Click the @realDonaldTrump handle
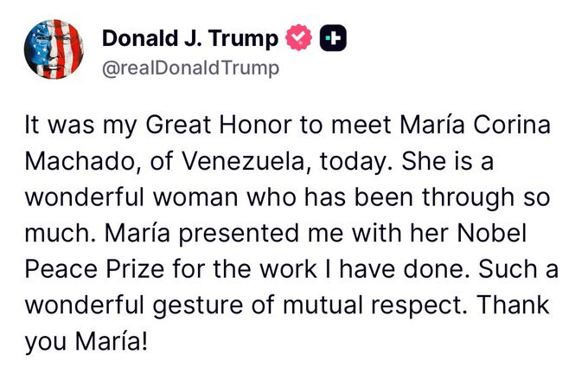The image size is (588, 374). [x=190, y=68]
